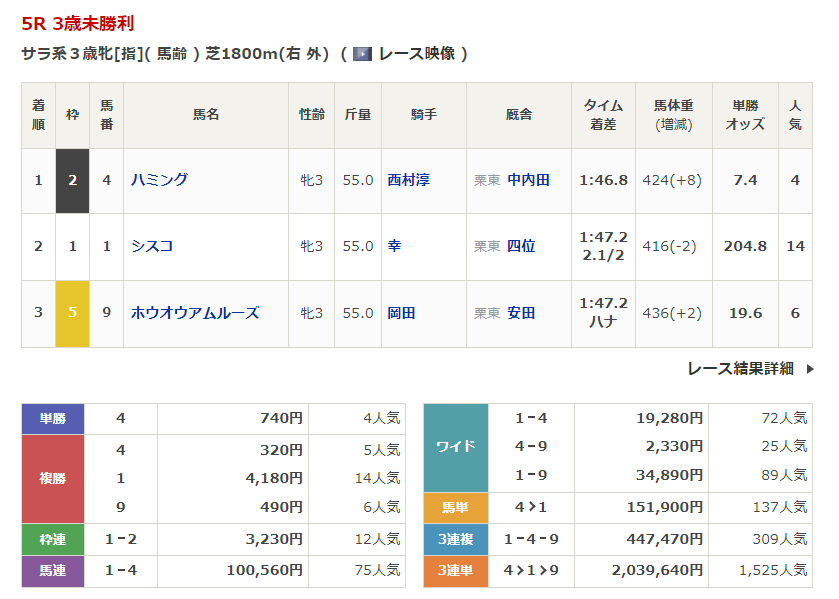Click the 3連単 payout label
839x599 pixels.
tap(456, 570)
